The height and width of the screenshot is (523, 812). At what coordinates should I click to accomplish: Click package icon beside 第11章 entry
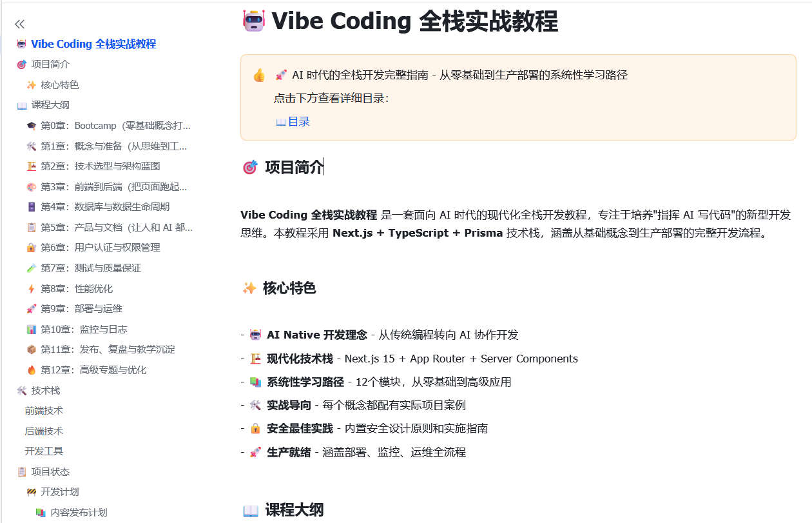(31, 350)
